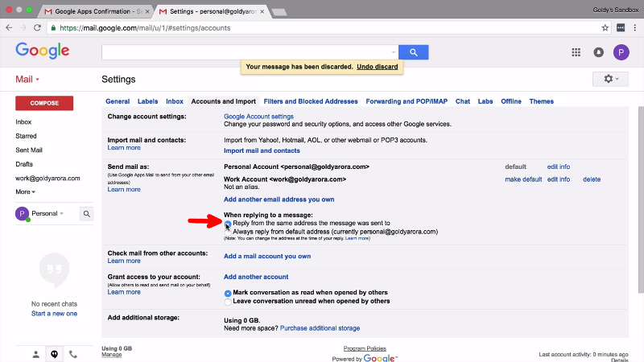This screenshot has width=644, height=362.
Task: Click the COMPOSE button
Action: pyautogui.click(x=44, y=103)
